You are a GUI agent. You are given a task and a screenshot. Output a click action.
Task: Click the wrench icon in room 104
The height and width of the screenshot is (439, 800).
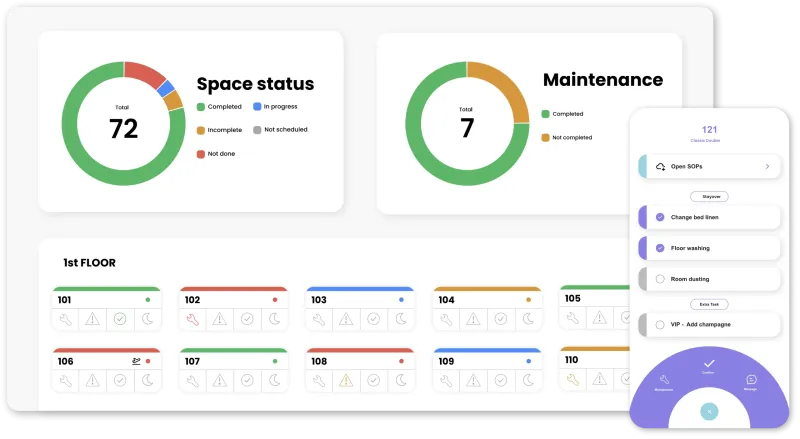point(446,320)
